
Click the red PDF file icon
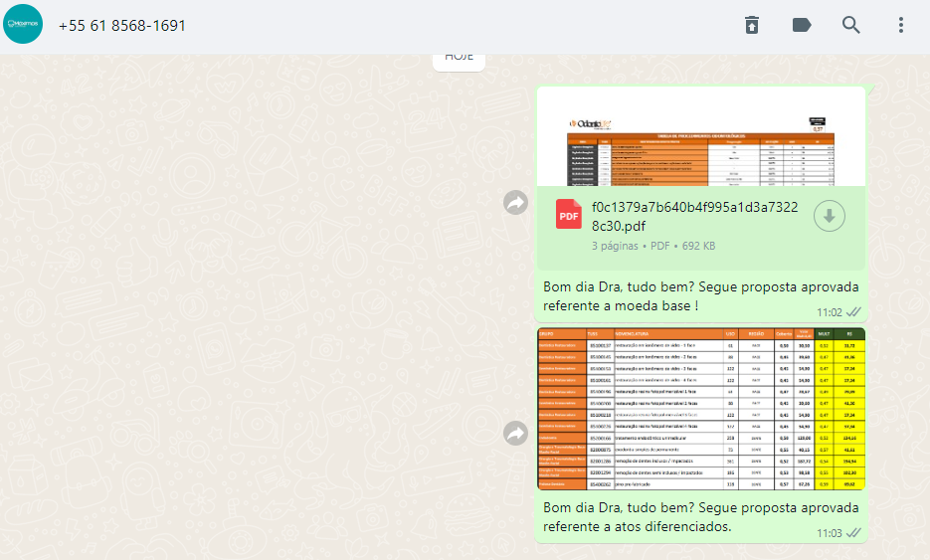point(569,215)
